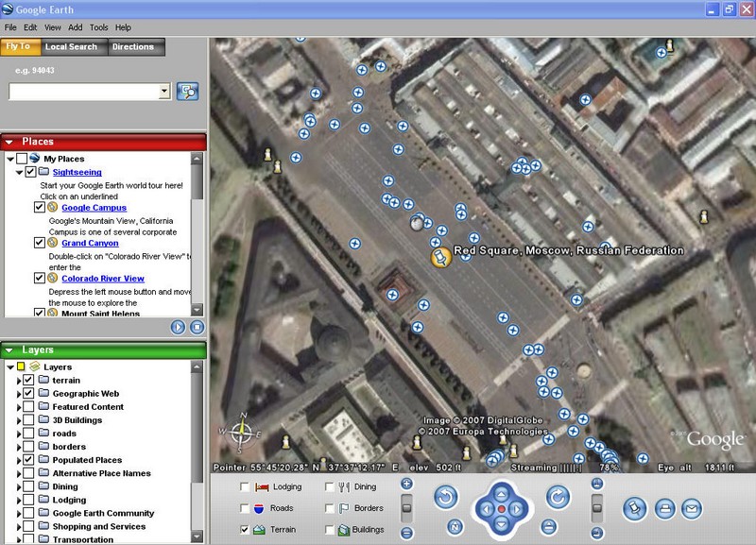Check the Featured Content layer checkbox
This screenshot has height=545, width=756.
[28, 407]
